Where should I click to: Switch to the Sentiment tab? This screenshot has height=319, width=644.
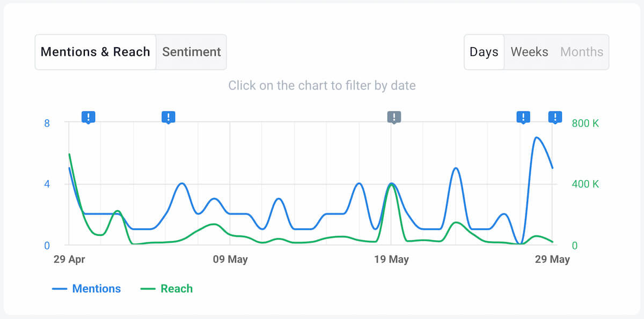[x=192, y=52]
